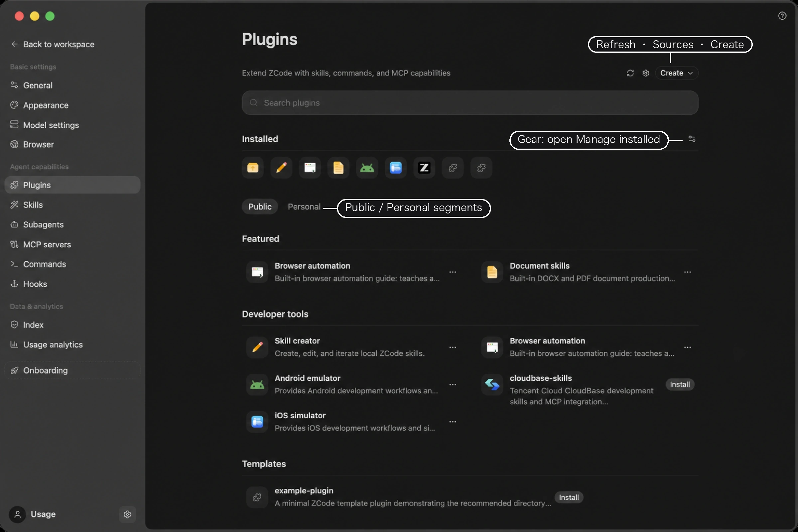The width and height of the screenshot is (798, 532).
Task: Open the browser window installed plugin icon
Action: coord(310,168)
